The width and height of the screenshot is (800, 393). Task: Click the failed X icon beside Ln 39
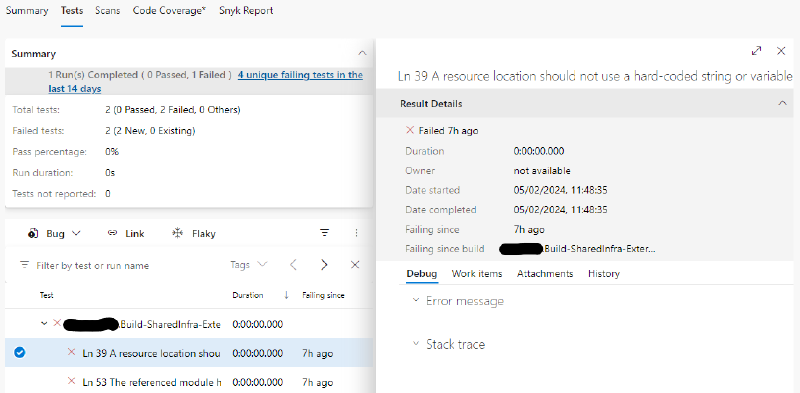click(x=71, y=352)
